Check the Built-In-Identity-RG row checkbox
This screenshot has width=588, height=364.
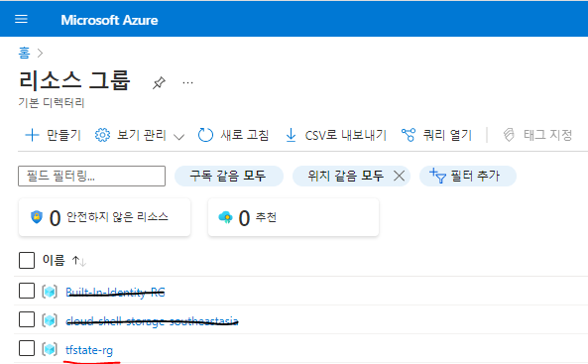coord(27,291)
